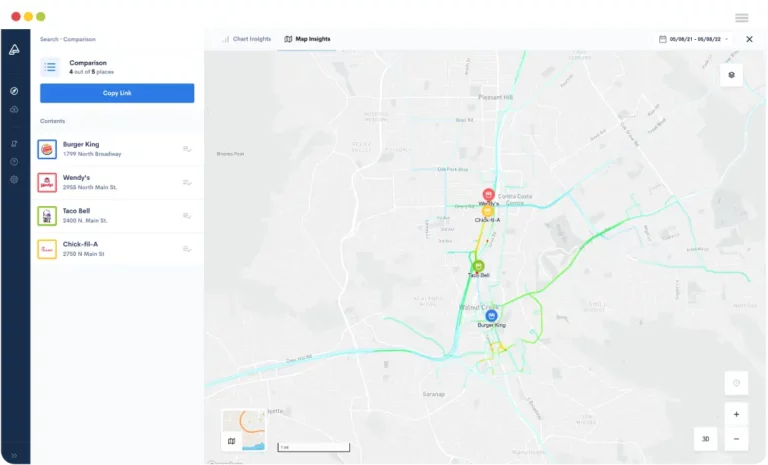Click the sidebar icon under the cloud

(14, 144)
